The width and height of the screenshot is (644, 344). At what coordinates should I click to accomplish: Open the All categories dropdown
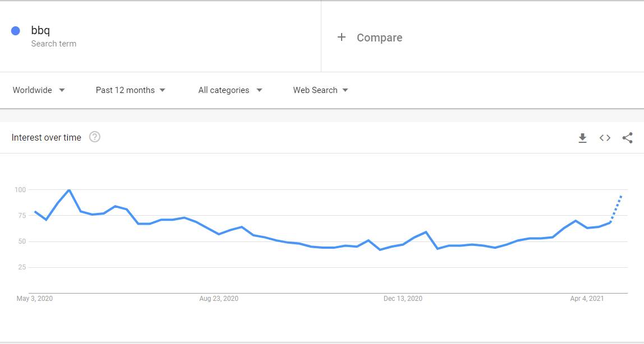[x=230, y=90]
